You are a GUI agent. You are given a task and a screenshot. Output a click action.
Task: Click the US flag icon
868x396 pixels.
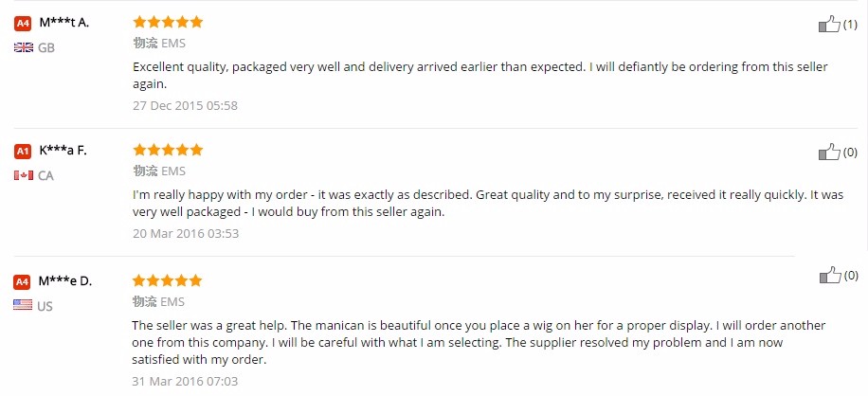click(x=24, y=305)
